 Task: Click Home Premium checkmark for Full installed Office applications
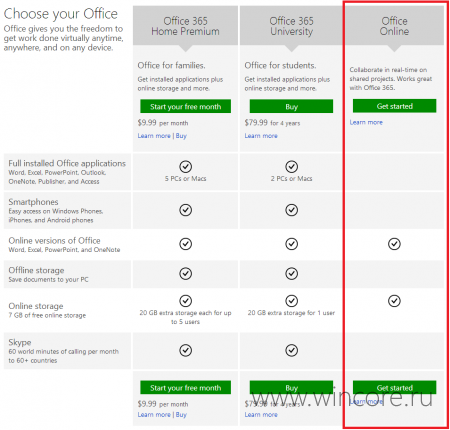tap(185, 166)
